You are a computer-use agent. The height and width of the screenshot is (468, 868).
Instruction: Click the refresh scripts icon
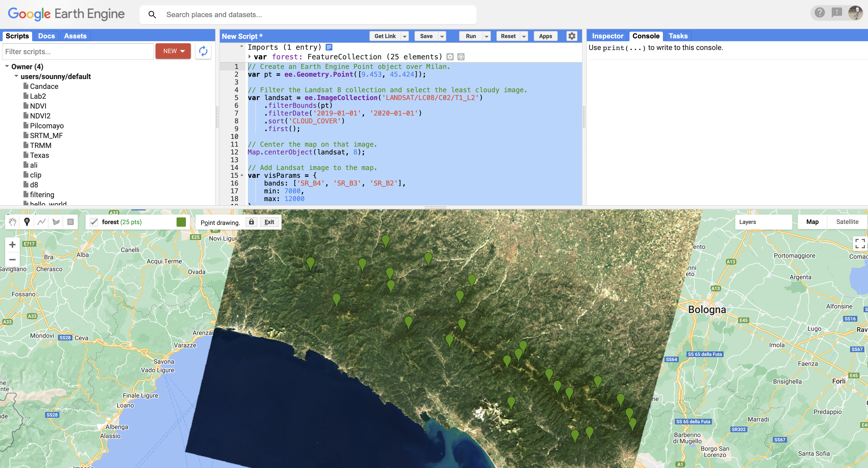(x=203, y=51)
